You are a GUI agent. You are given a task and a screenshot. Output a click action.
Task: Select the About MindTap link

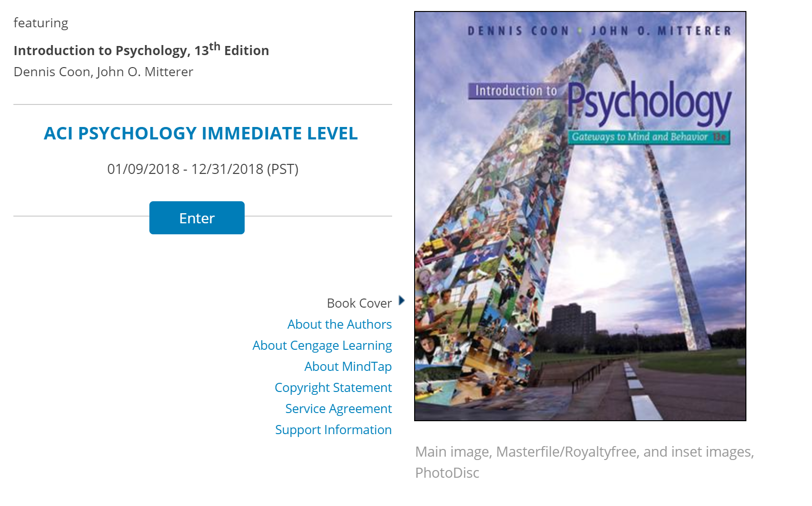[x=348, y=367]
